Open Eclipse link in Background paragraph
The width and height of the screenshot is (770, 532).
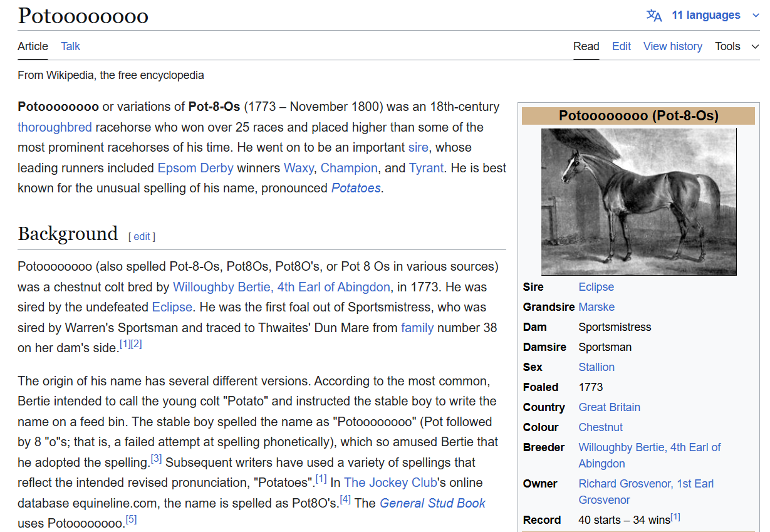172,307
